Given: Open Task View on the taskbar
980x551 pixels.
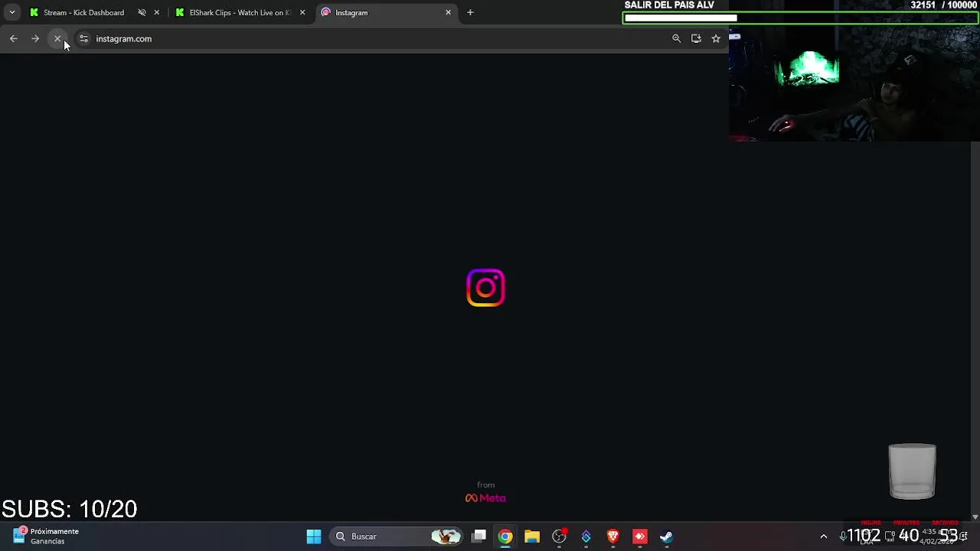Looking at the screenshot, I should [479, 536].
